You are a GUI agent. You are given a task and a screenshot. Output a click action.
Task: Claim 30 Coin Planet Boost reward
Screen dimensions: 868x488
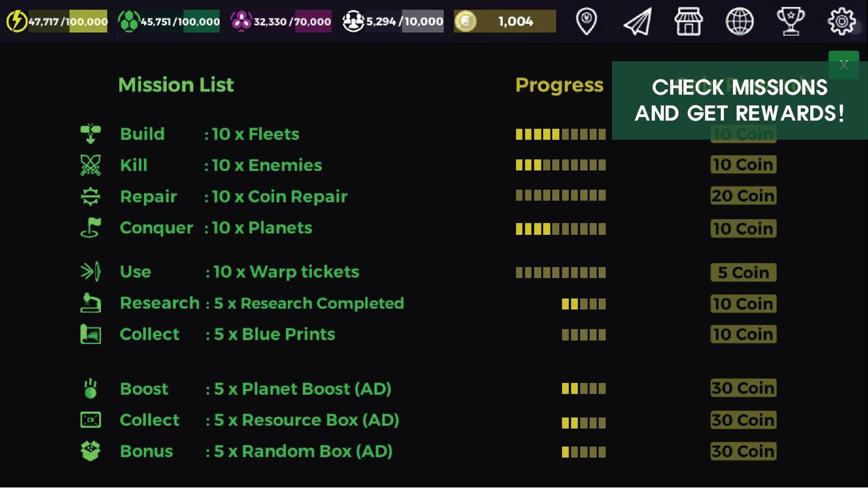(743, 388)
